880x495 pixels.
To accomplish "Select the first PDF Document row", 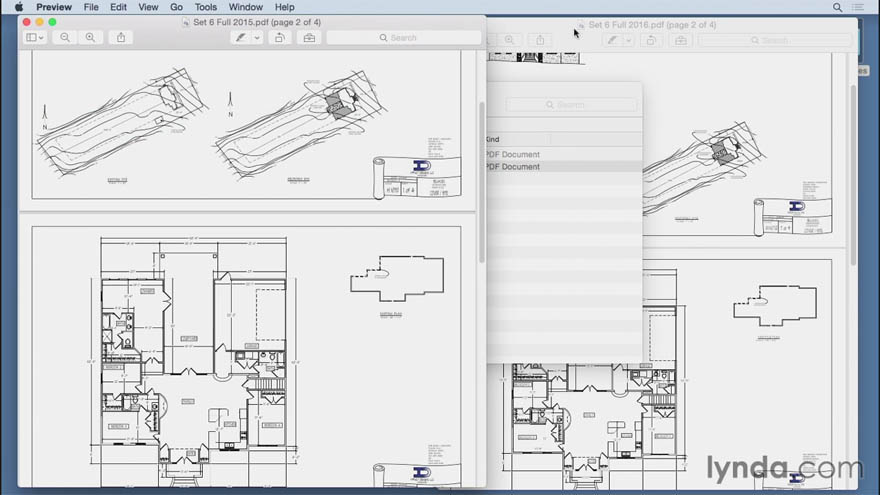I will coord(563,154).
